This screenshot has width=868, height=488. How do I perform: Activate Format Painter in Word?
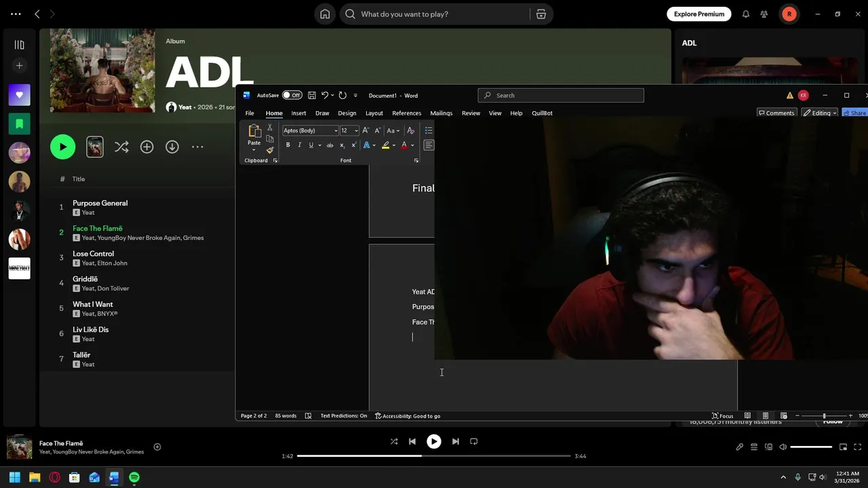(x=270, y=150)
